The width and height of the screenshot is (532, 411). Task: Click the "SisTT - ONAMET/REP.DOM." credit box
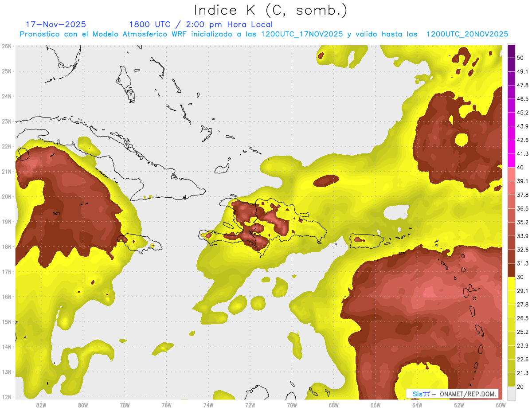(x=452, y=394)
